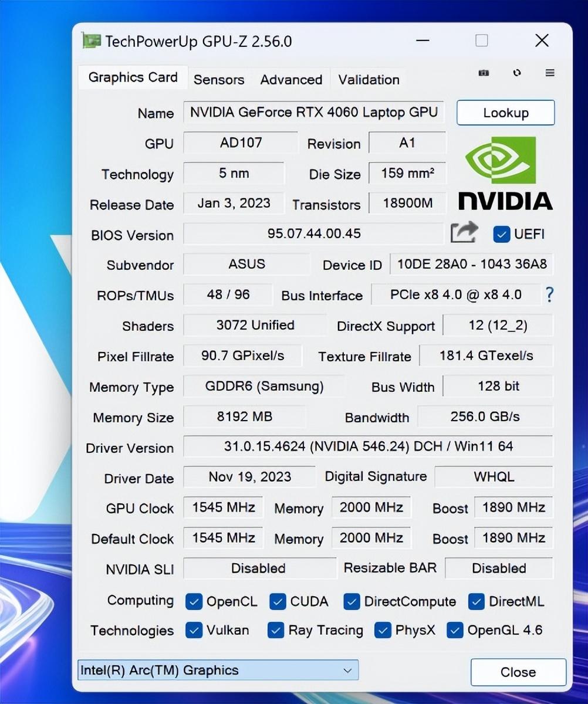Click the Technology field 5 nm
588x704 pixels.
[x=234, y=173]
